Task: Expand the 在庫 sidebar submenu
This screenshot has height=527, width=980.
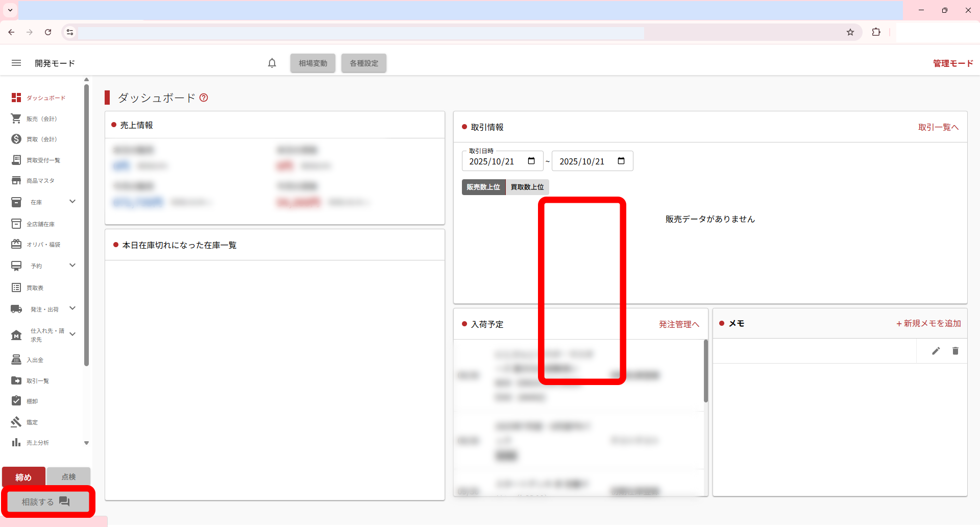Action: pyautogui.click(x=72, y=202)
